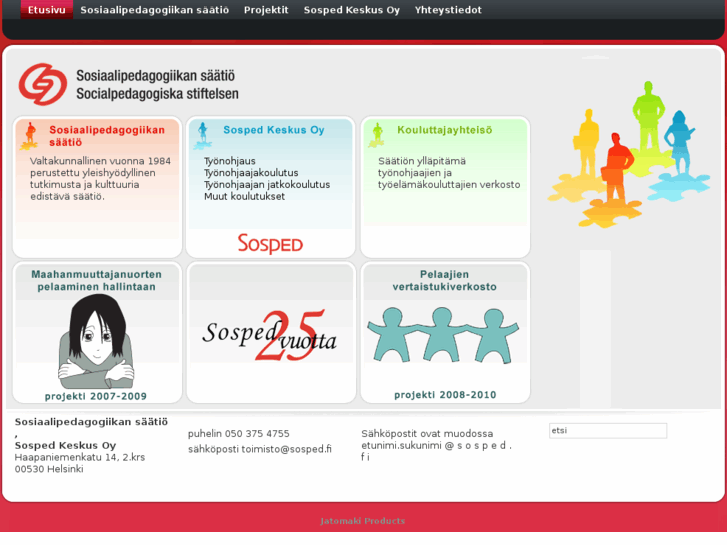Click the blue person puzzle icon
Image resolution: width=727 pixels, height=545 pixels.
pos(203,136)
